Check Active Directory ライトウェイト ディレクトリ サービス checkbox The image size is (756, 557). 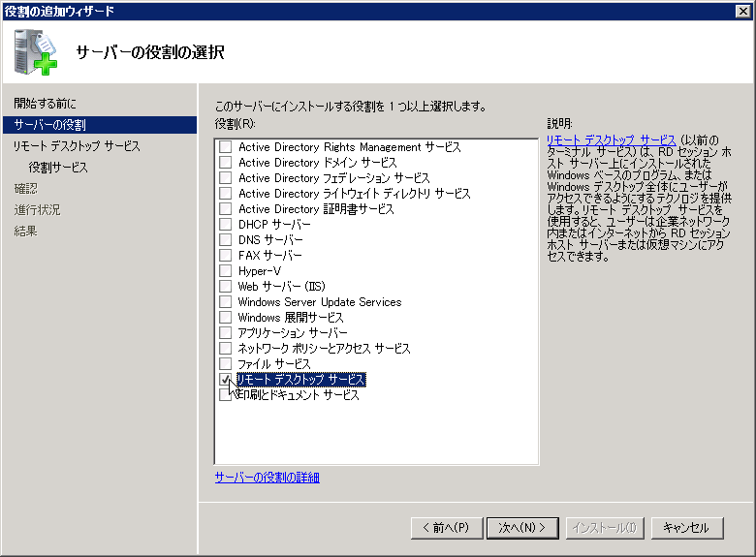pyautogui.click(x=225, y=193)
